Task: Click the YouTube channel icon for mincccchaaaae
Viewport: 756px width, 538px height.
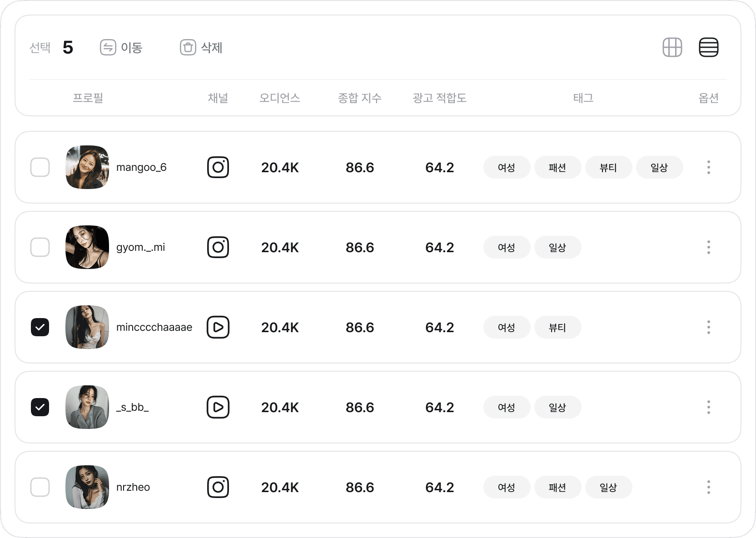Action: point(218,327)
